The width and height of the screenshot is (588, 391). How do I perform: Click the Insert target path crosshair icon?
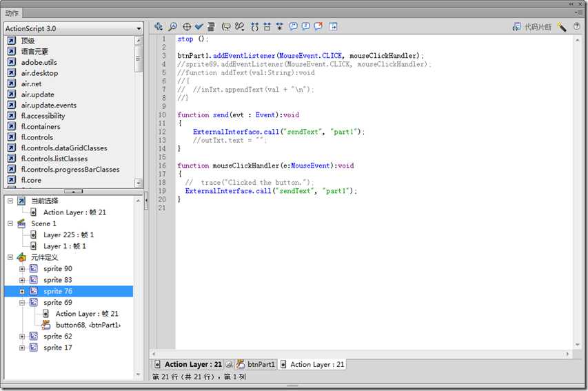click(187, 27)
